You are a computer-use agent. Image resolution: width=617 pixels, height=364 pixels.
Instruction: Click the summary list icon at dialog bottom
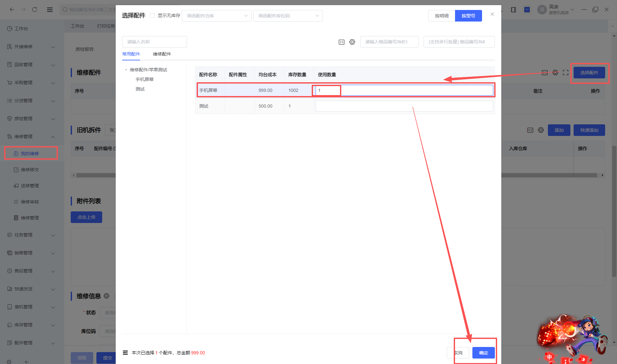pyautogui.click(x=125, y=353)
